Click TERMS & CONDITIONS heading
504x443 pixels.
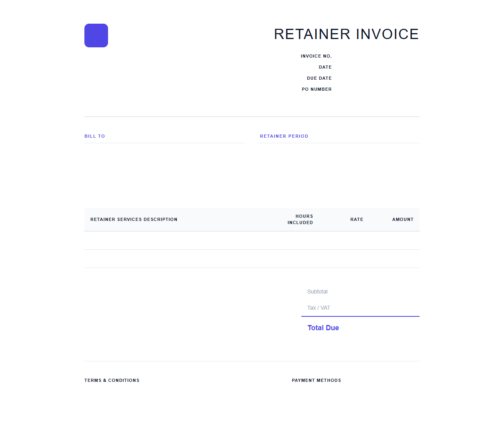112,380
